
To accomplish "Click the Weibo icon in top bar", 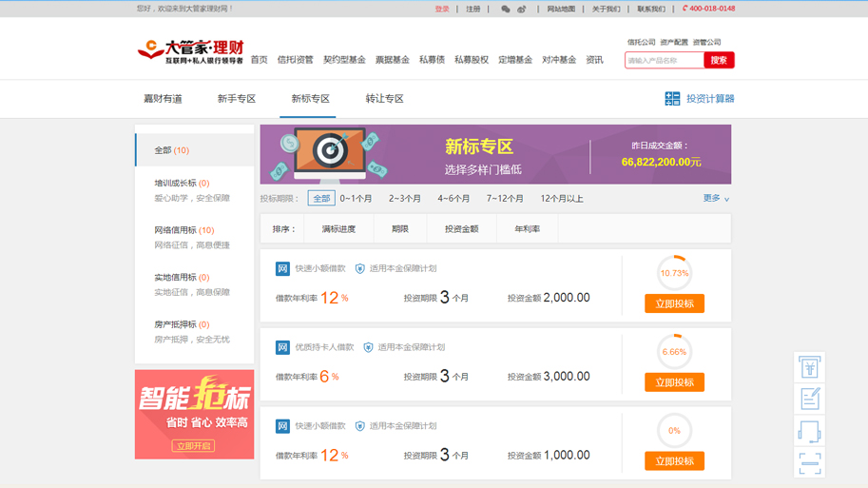I will [521, 9].
